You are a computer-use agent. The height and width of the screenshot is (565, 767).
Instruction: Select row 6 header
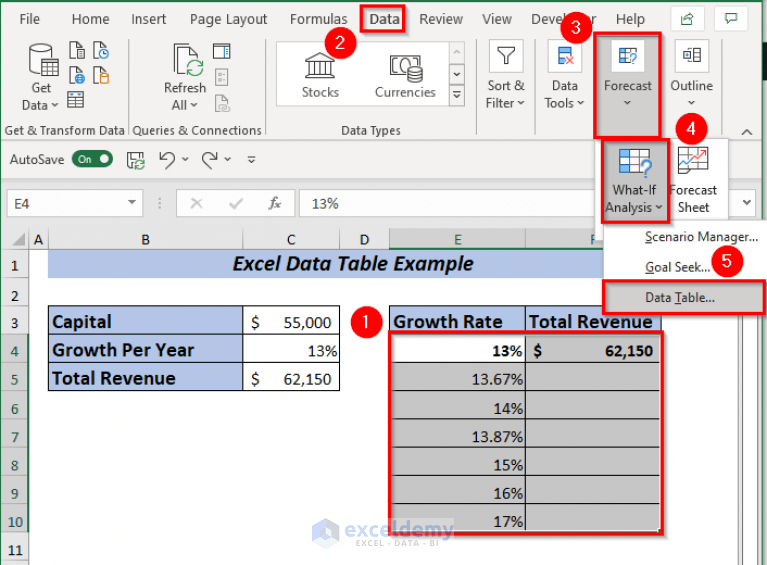coord(15,408)
